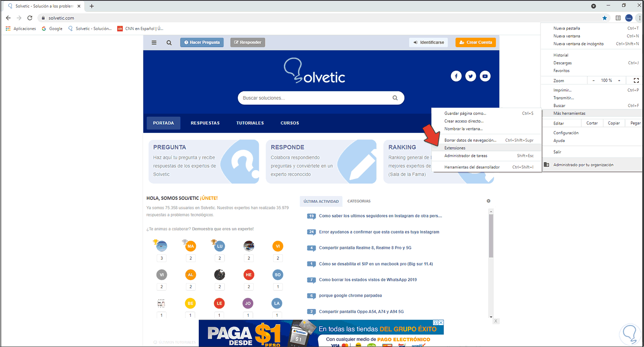Click the Crear Cuenta button
This screenshot has width=644, height=347.
coord(476,42)
